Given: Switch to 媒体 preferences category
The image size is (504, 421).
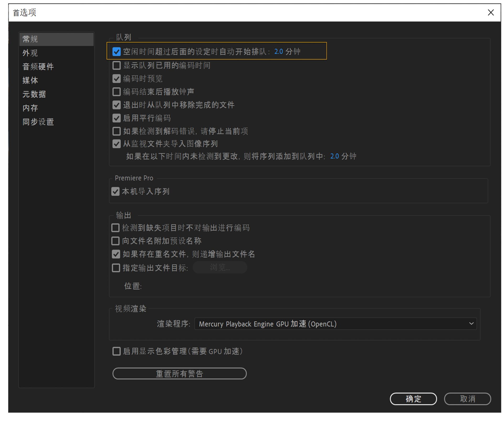Looking at the screenshot, I should (x=30, y=80).
